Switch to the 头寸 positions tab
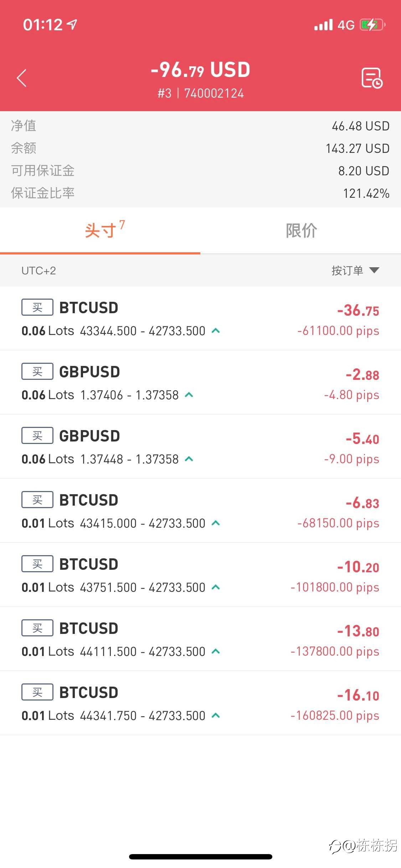Image resolution: width=401 pixels, height=868 pixels. (101, 231)
